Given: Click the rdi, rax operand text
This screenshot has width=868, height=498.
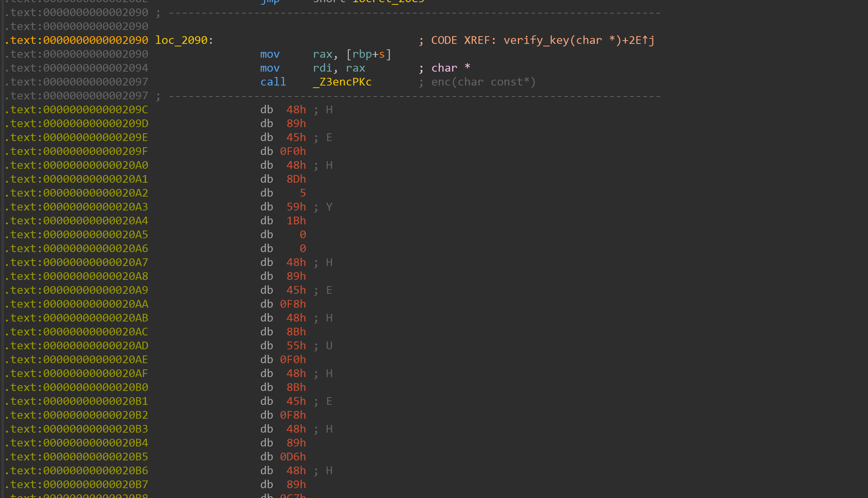Looking at the screenshot, I should (339, 68).
